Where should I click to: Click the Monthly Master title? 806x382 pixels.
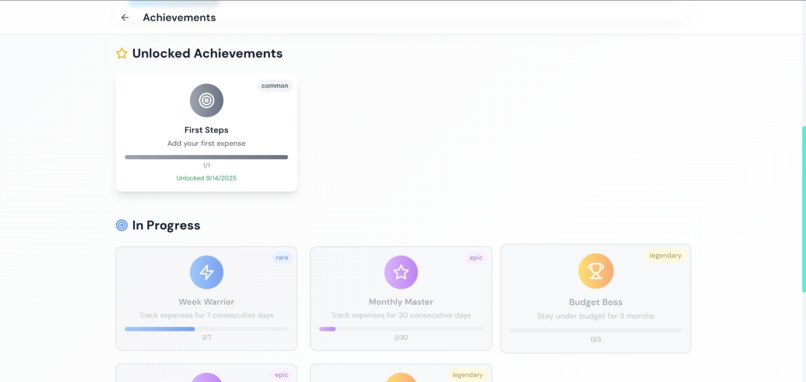pos(401,302)
